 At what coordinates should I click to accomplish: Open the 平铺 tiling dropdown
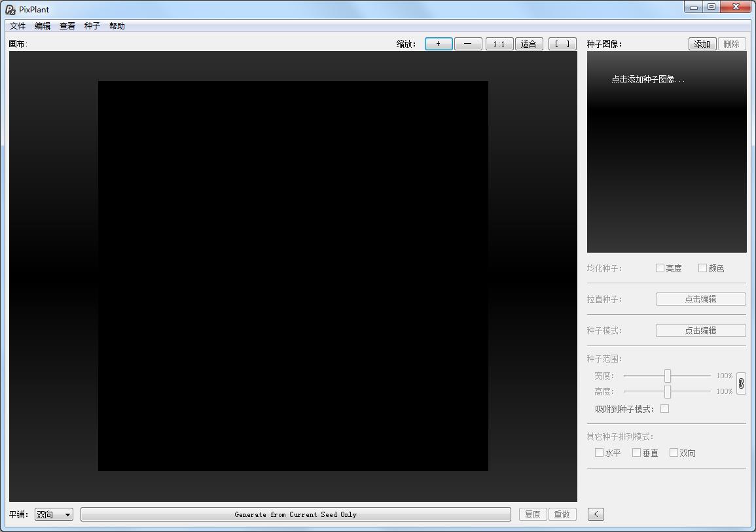[x=54, y=514]
